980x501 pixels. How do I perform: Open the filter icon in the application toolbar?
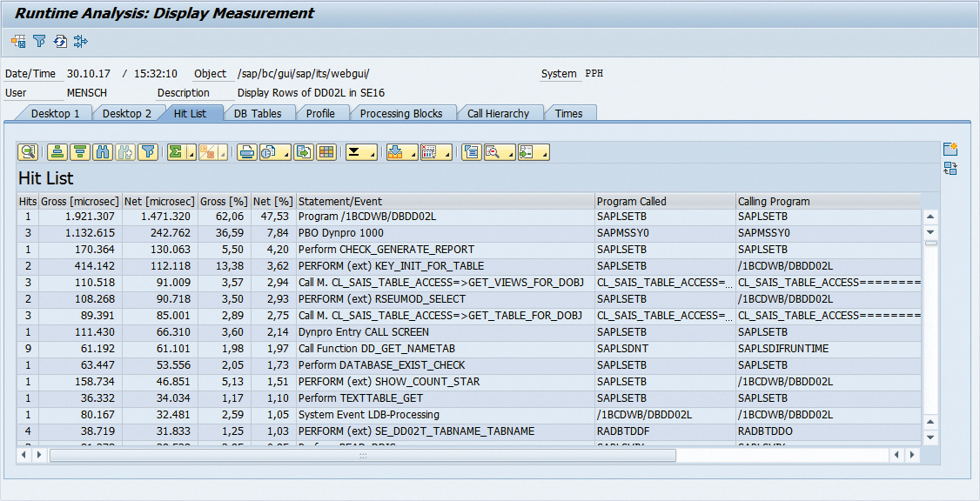pyautogui.click(x=39, y=41)
